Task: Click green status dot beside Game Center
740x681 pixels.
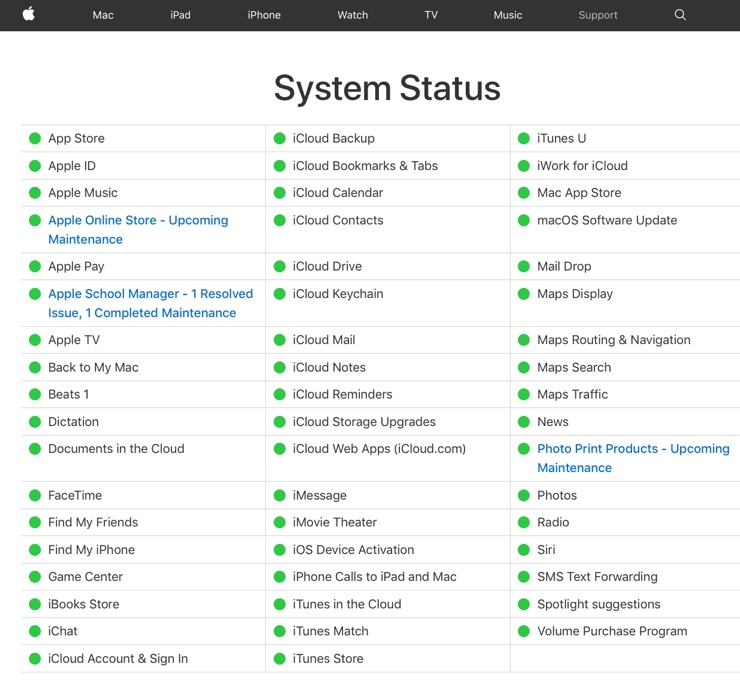Action: point(35,577)
